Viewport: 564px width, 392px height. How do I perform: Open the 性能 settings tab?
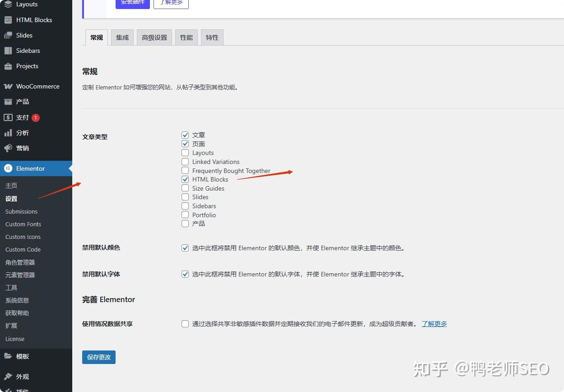[186, 37]
